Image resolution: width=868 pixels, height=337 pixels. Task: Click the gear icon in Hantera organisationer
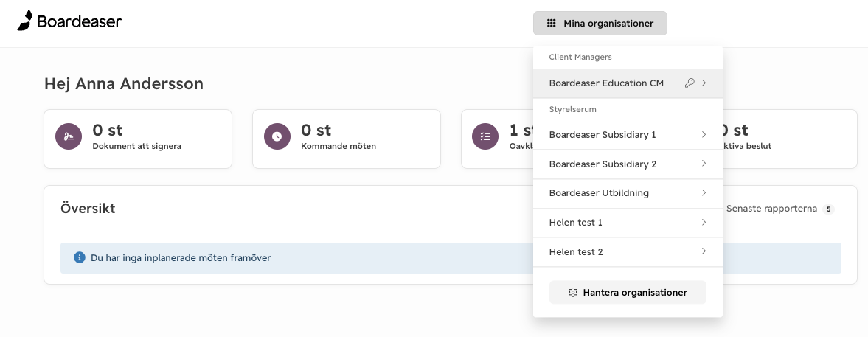[573, 292]
